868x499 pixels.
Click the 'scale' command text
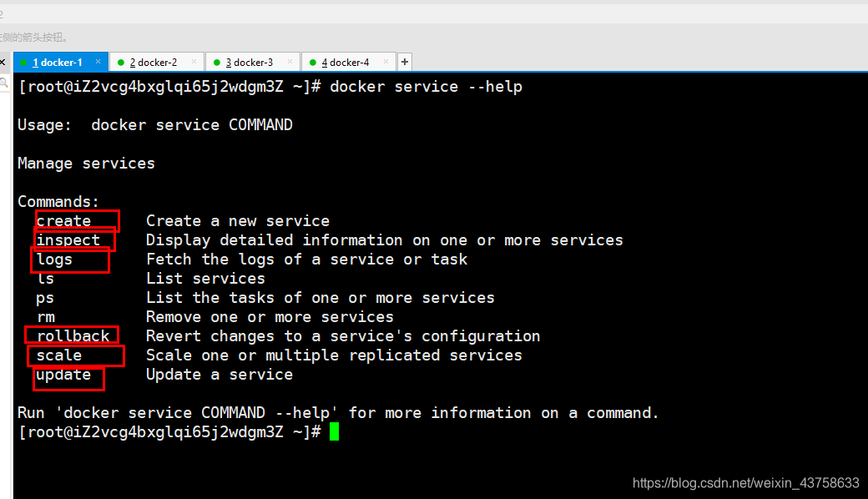[x=58, y=355]
